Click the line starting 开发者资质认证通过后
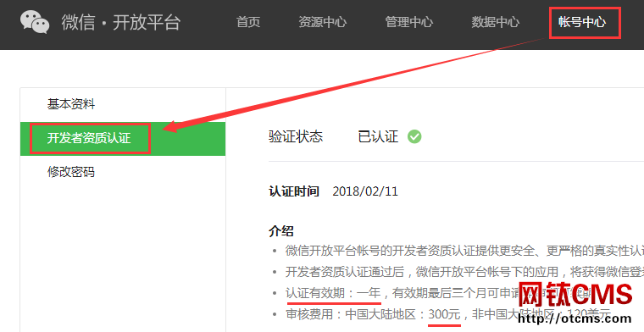 pos(464,272)
